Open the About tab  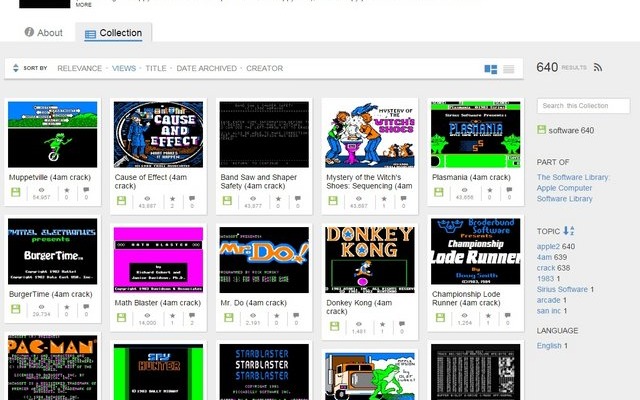44,33
